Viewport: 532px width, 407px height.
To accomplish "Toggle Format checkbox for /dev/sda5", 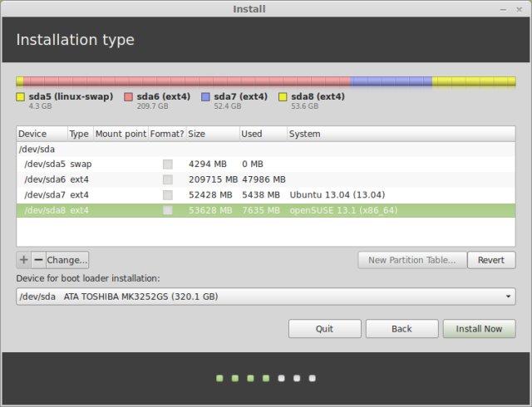I will pos(168,164).
